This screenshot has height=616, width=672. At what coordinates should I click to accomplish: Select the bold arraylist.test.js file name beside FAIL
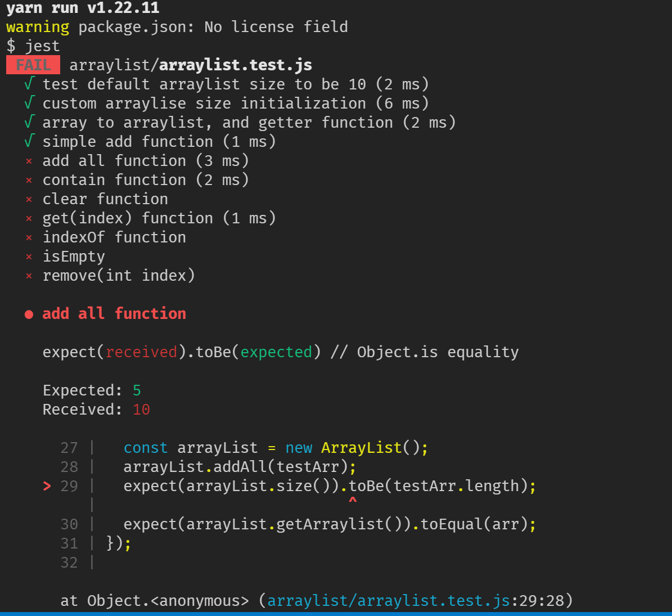pos(235,65)
